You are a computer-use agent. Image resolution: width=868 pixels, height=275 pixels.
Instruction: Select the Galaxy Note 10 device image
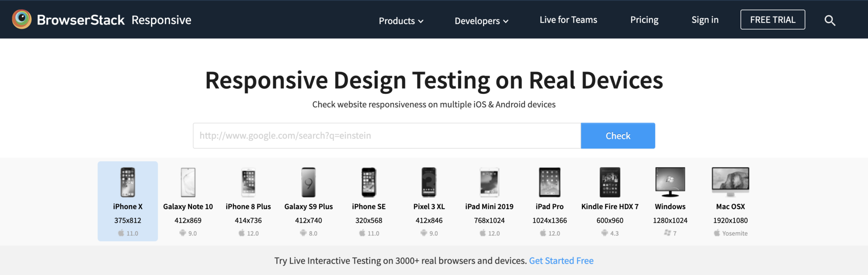click(188, 182)
